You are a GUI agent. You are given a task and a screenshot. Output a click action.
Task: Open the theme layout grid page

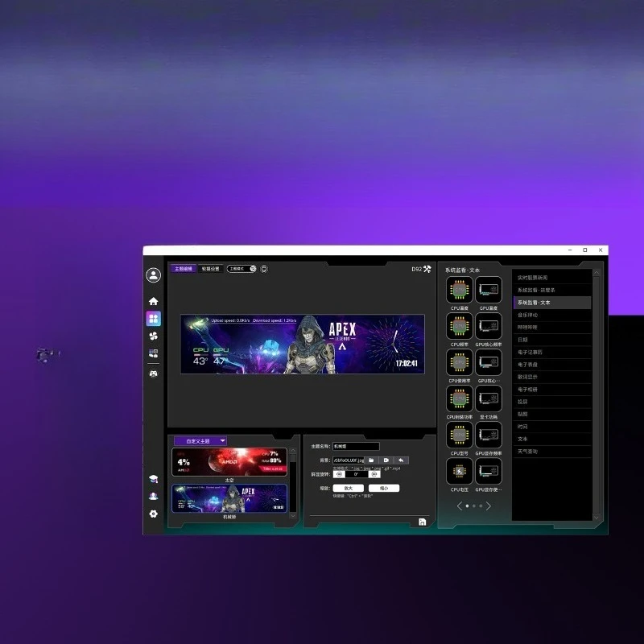153,318
